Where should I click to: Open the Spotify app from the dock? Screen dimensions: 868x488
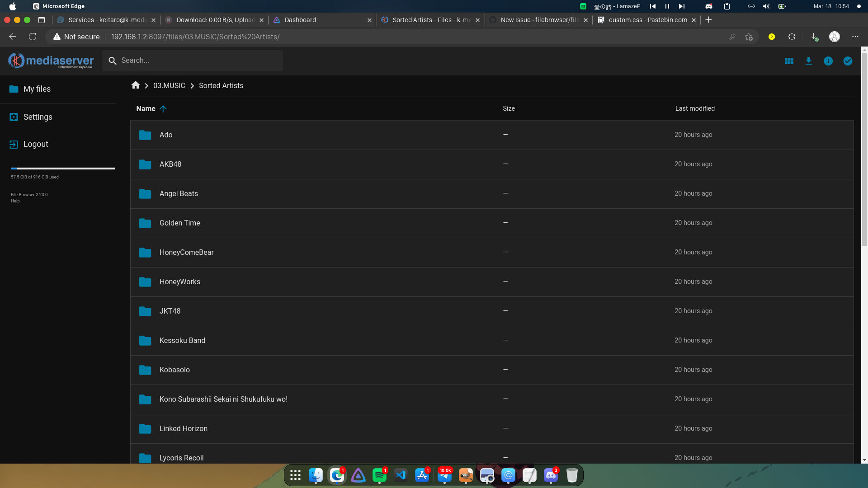[x=380, y=475]
